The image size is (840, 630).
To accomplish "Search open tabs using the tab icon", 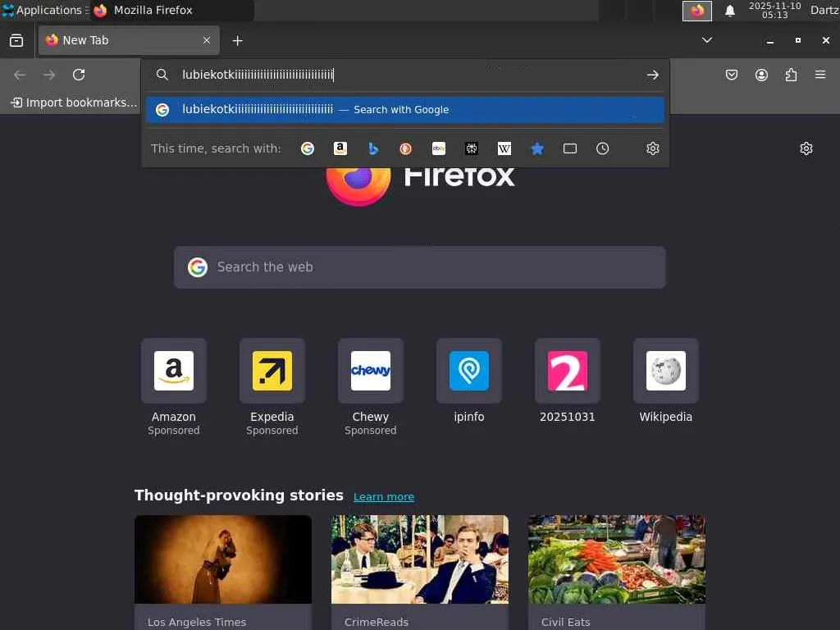I will click(x=570, y=148).
